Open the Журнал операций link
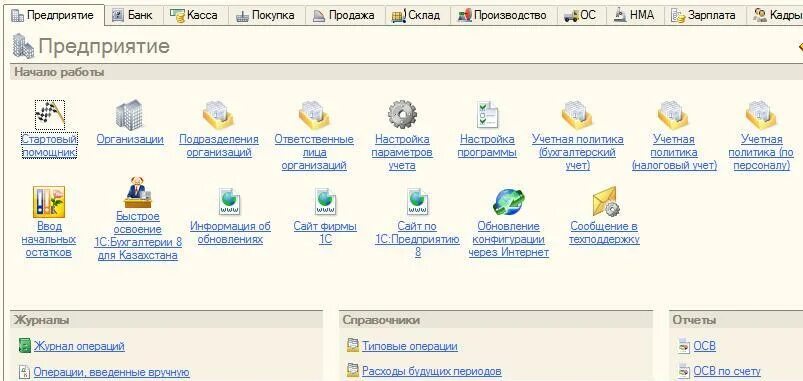Viewport: 803px width, 381px height. click(x=79, y=346)
